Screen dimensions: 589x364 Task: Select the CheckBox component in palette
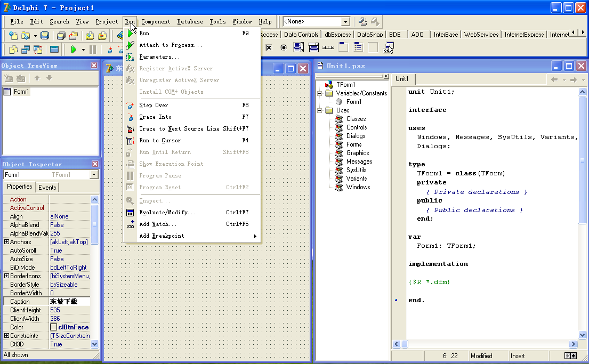coord(269,47)
